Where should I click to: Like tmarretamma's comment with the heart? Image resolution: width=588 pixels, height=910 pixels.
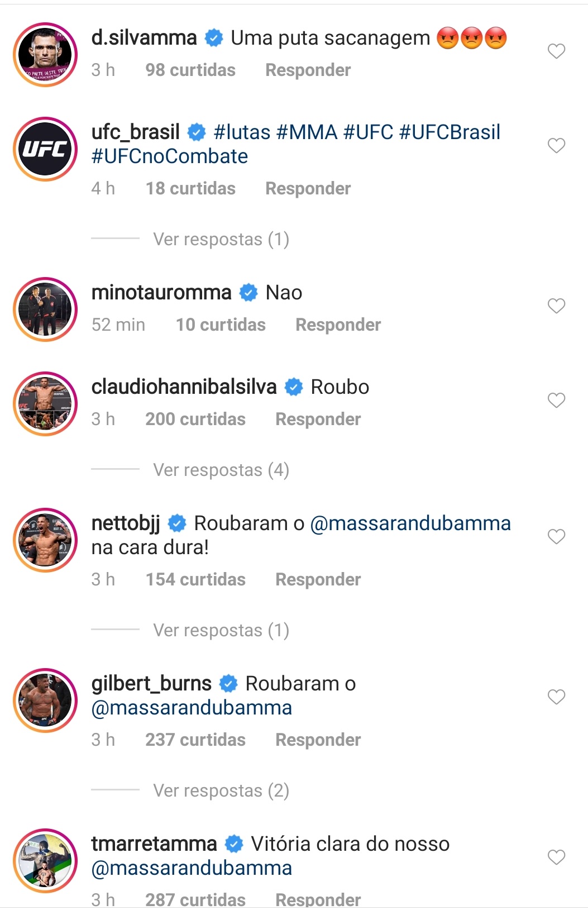(x=556, y=857)
